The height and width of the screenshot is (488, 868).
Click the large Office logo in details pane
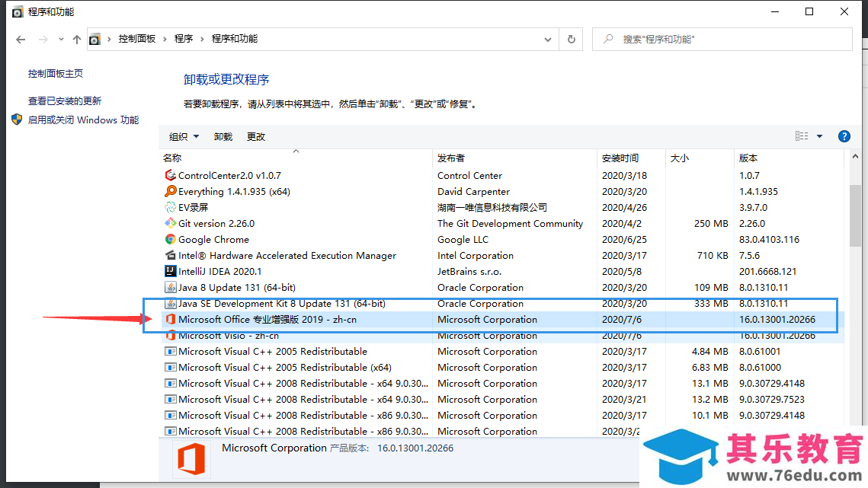(191, 458)
